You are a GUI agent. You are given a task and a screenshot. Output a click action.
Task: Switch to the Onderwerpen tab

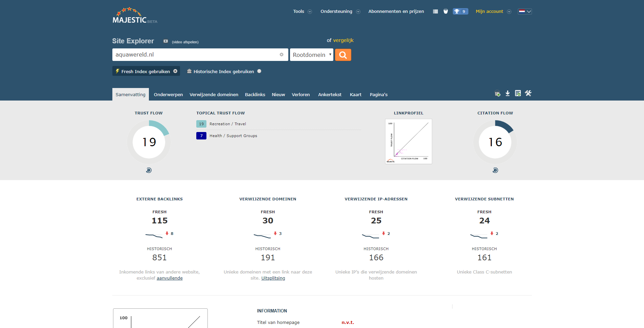coord(168,94)
